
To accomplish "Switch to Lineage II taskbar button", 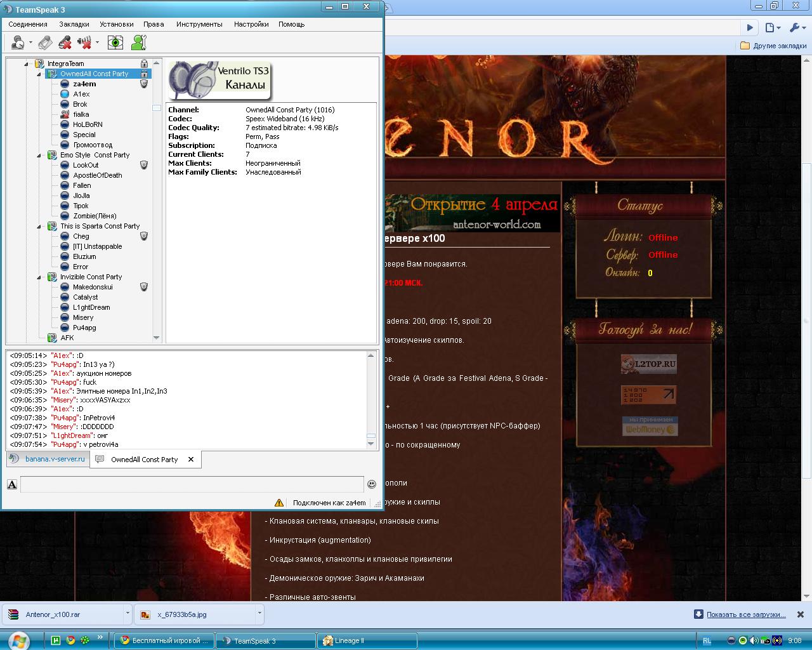I will (x=367, y=640).
